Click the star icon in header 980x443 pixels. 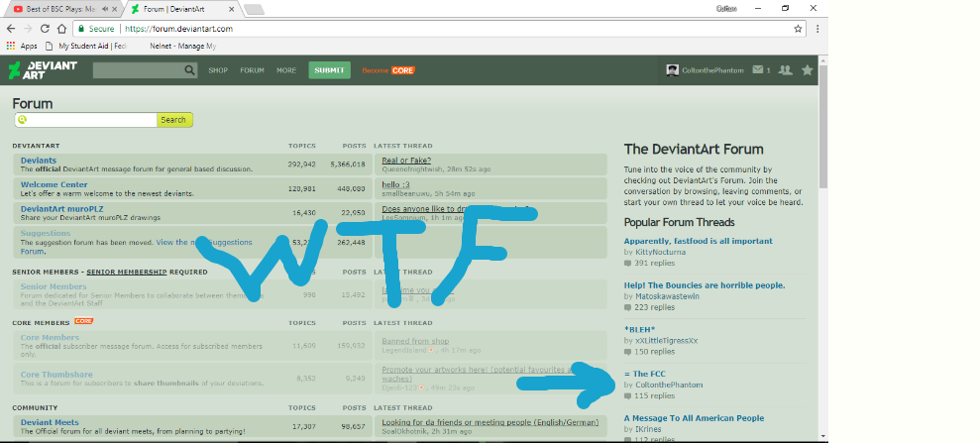click(808, 70)
